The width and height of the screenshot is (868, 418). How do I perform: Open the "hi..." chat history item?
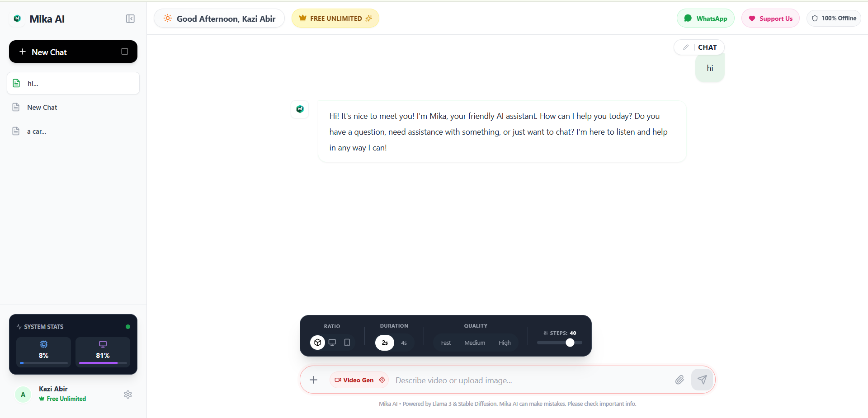click(73, 83)
